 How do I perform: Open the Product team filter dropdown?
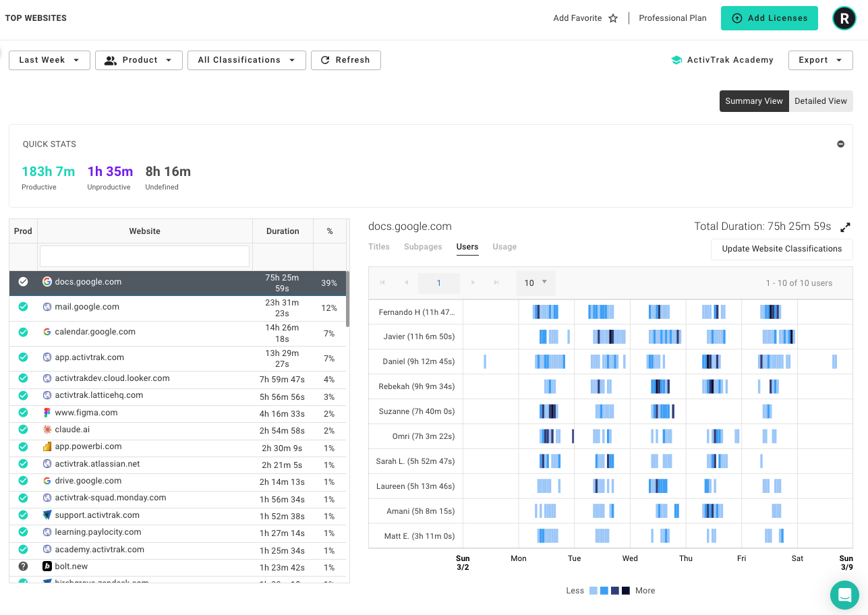point(138,60)
